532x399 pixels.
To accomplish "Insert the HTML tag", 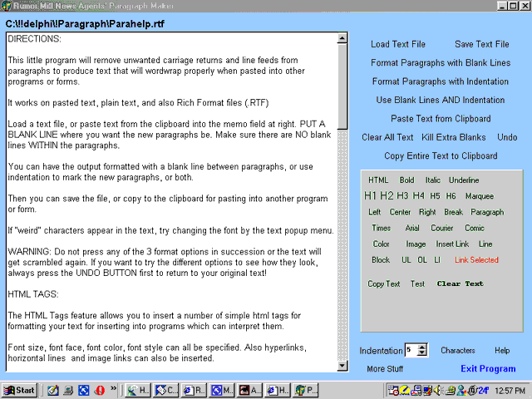I will (378, 180).
